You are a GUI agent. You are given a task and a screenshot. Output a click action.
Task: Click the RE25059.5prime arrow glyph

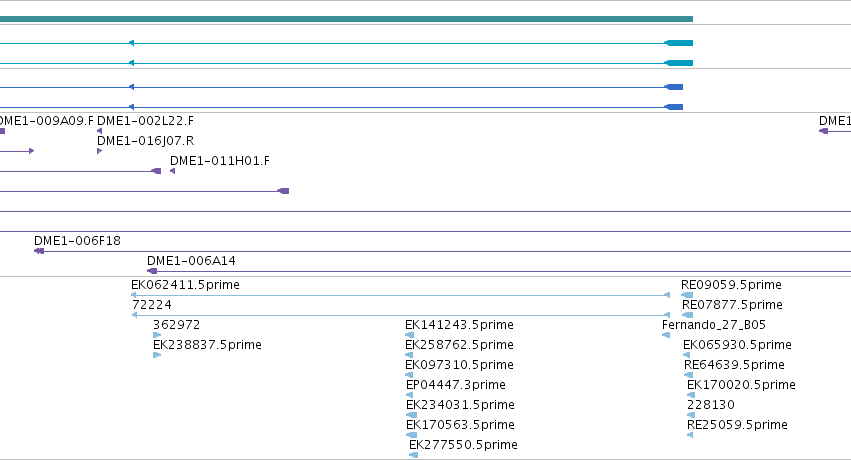pyautogui.click(x=690, y=435)
